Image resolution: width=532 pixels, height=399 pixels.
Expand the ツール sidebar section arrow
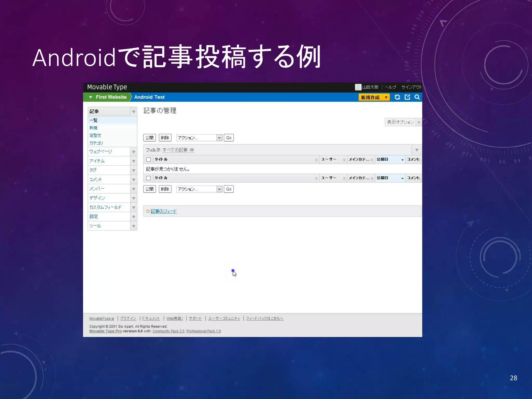click(x=134, y=226)
